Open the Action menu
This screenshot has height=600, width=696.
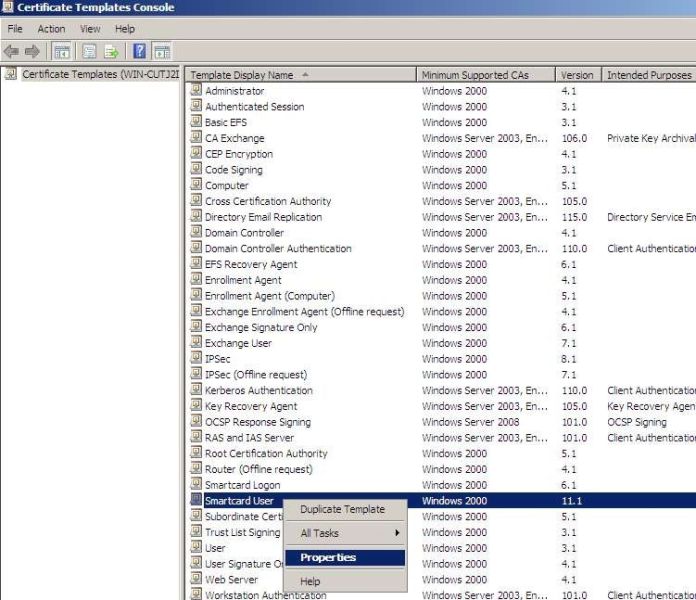coord(51,29)
